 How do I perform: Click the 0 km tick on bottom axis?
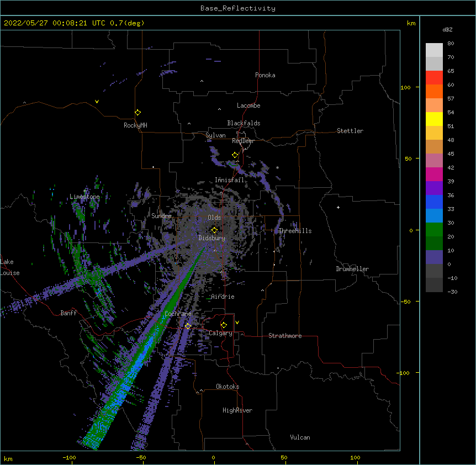point(213,457)
